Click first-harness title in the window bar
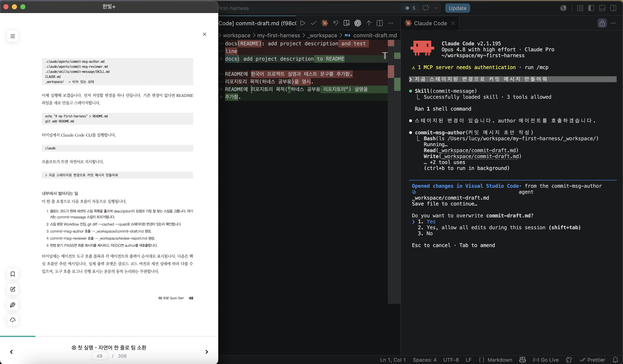This screenshot has height=364, width=623. click(234, 8)
